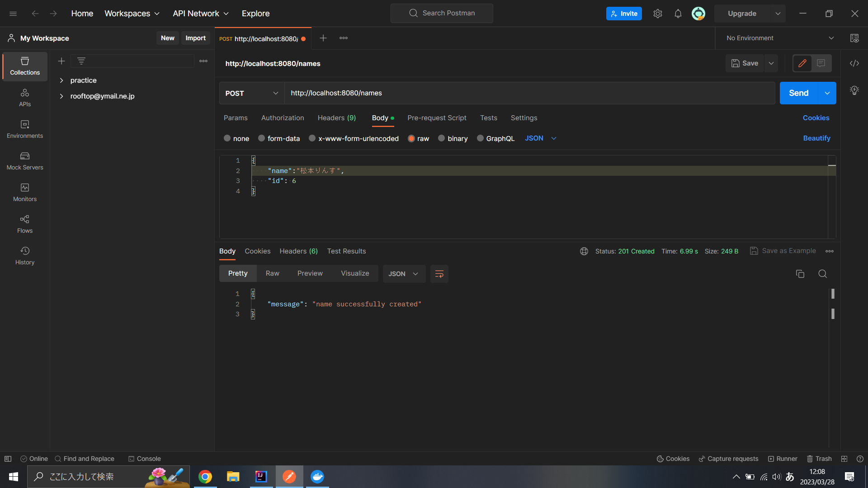The height and width of the screenshot is (488, 868).
Task: Open the Test Results response tab
Action: click(347, 251)
